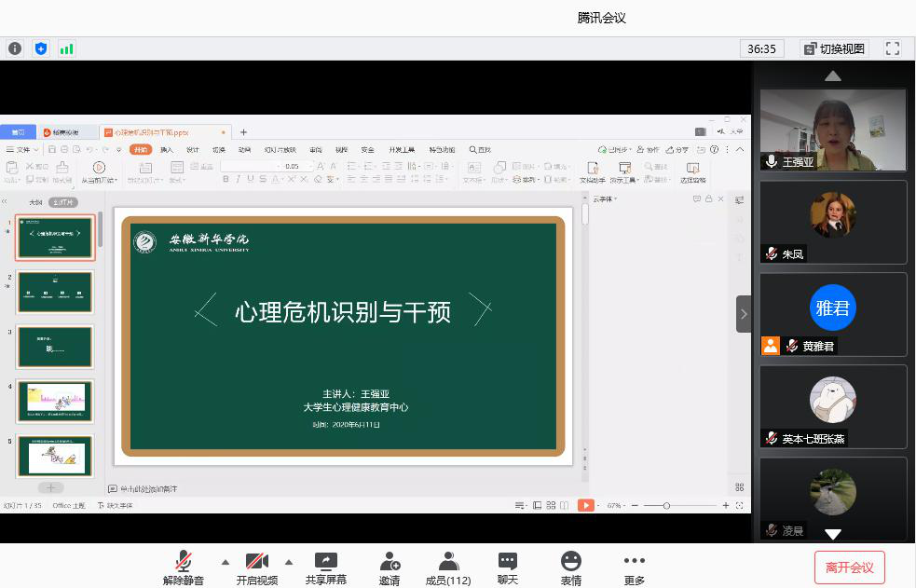Image resolution: width=916 pixels, height=588 pixels.
Task: Switch view layout (切换视图)
Action: click(834, 48)
